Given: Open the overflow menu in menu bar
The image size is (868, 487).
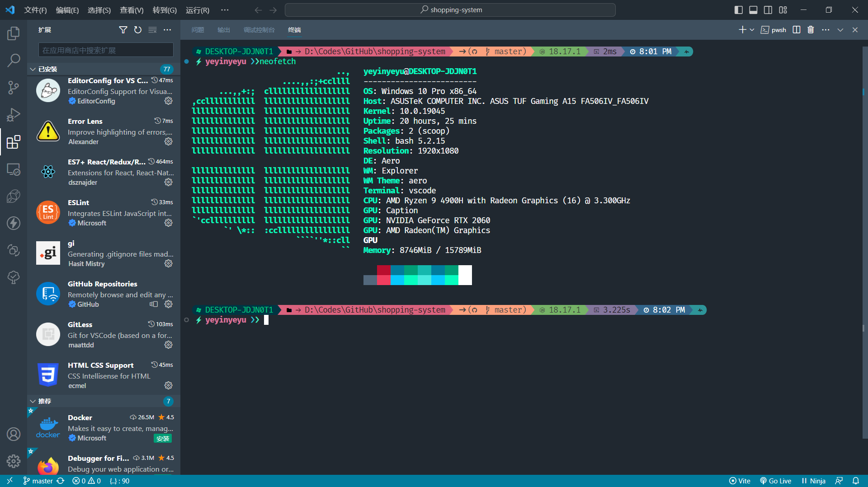Looking at the screenshot, I should point(225,10).
